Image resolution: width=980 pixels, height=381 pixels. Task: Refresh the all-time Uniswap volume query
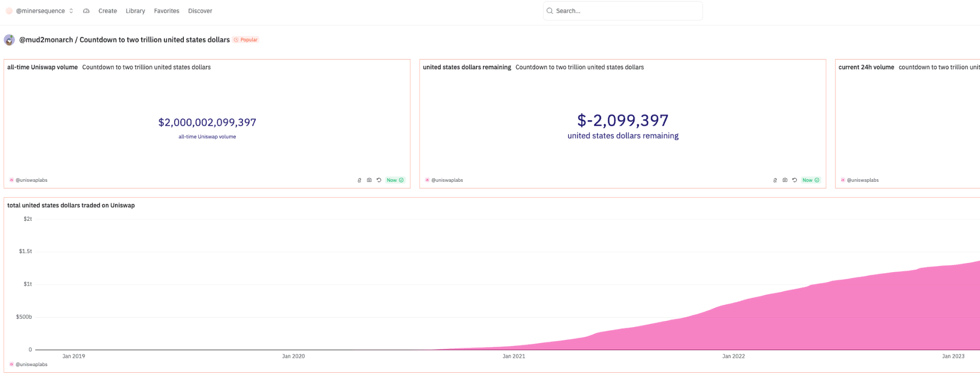pyautogui.click(x=379, y=180)
